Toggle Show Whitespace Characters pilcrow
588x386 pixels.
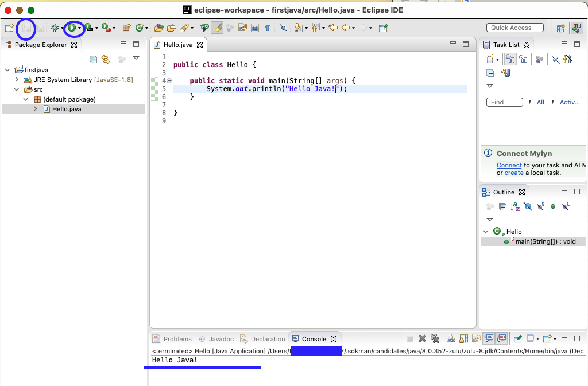(x=268, y=28)
